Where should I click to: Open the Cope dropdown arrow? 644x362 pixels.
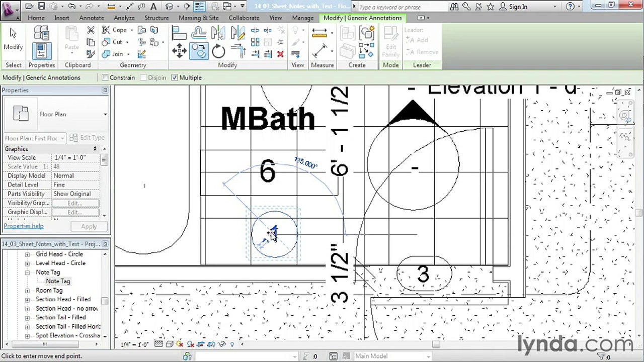tap(131, 30)
